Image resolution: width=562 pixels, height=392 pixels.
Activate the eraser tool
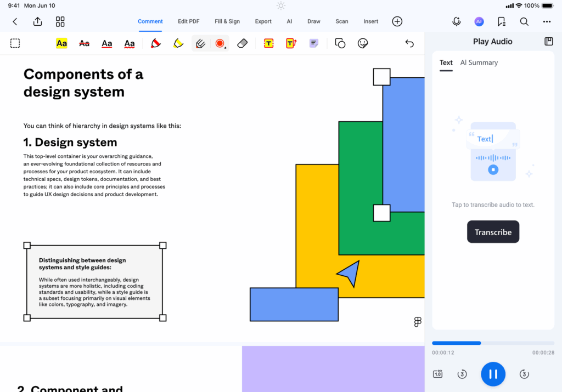click(243, 43)
